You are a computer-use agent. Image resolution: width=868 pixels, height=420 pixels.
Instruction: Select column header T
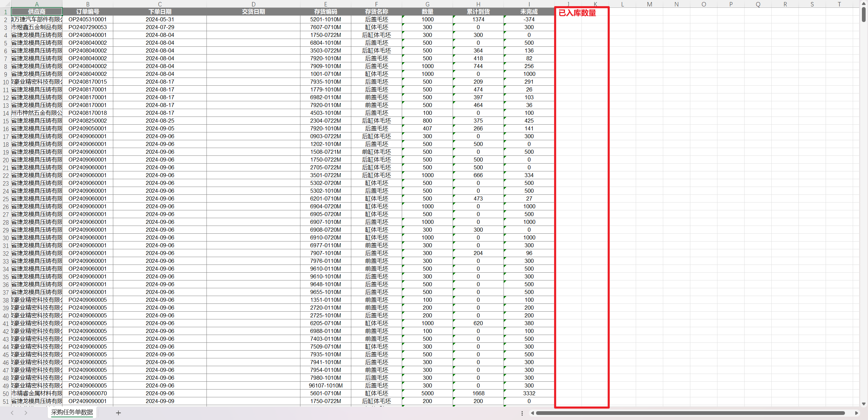839,4
